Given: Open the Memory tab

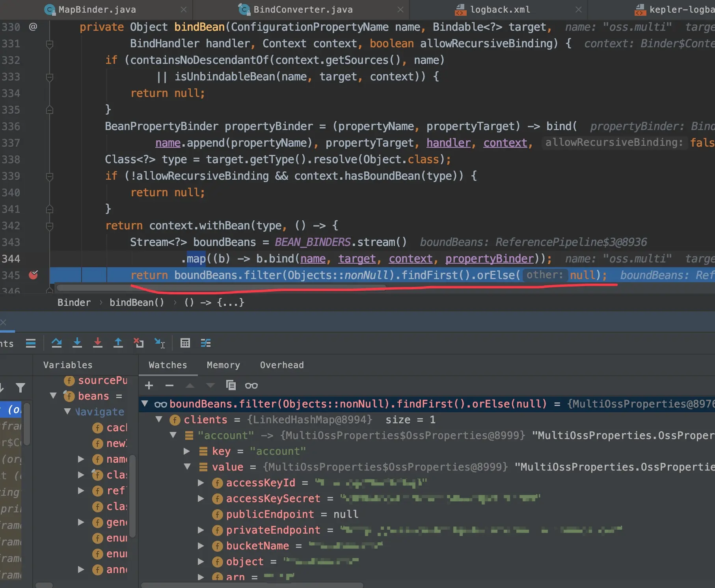Looking at the screenshot, I should tap(223, 365).
